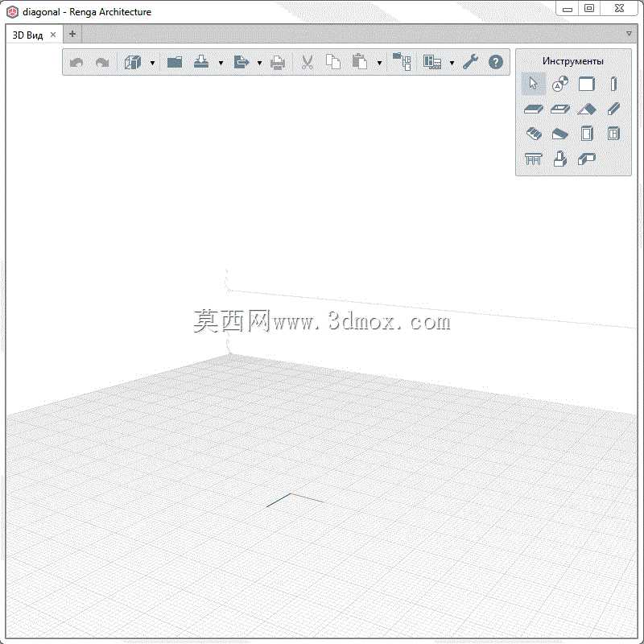Add a new tab with the plus button

pos(72,34)
